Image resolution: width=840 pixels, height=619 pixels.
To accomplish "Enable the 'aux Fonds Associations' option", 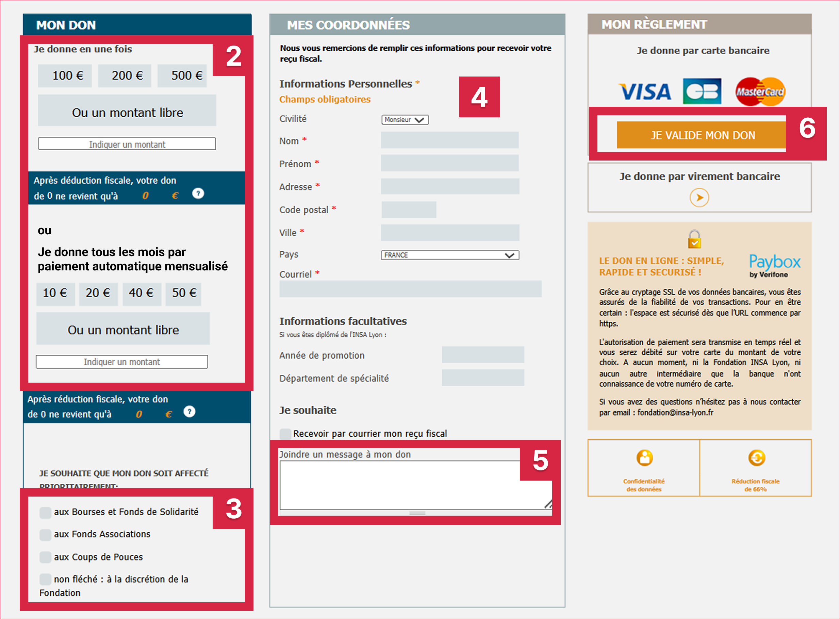I will click(45, 535).
